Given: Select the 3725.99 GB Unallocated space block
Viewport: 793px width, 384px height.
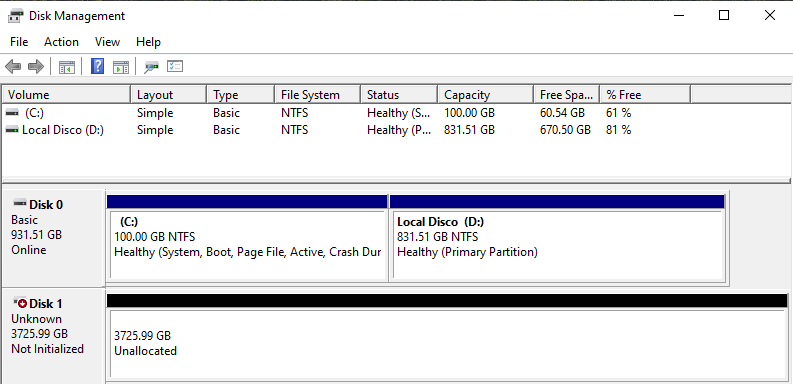Looking at the screenshot, I should point(447,344).
